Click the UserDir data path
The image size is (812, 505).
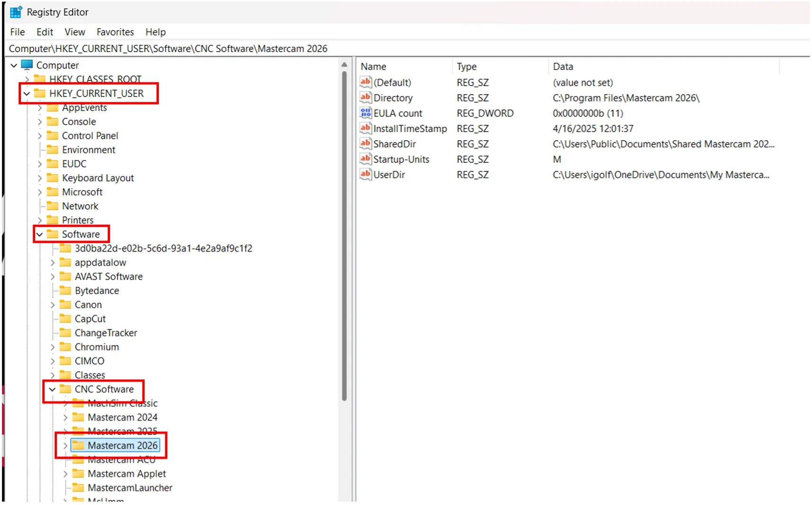click(x=661, y=175)
